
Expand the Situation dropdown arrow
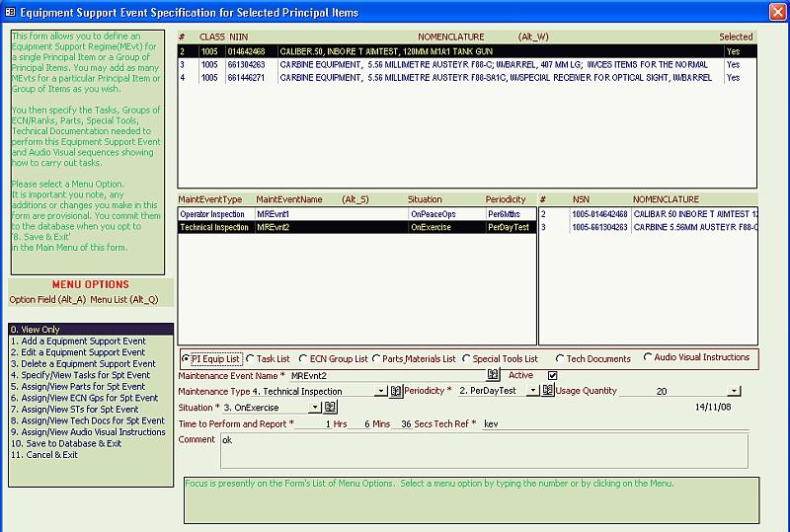pos(314,408)
